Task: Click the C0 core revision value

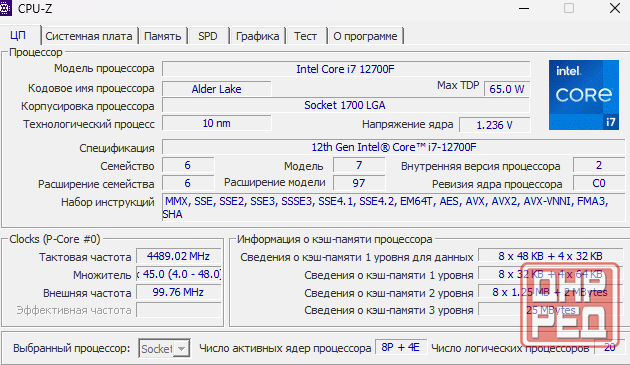Action: pos(599,183)
